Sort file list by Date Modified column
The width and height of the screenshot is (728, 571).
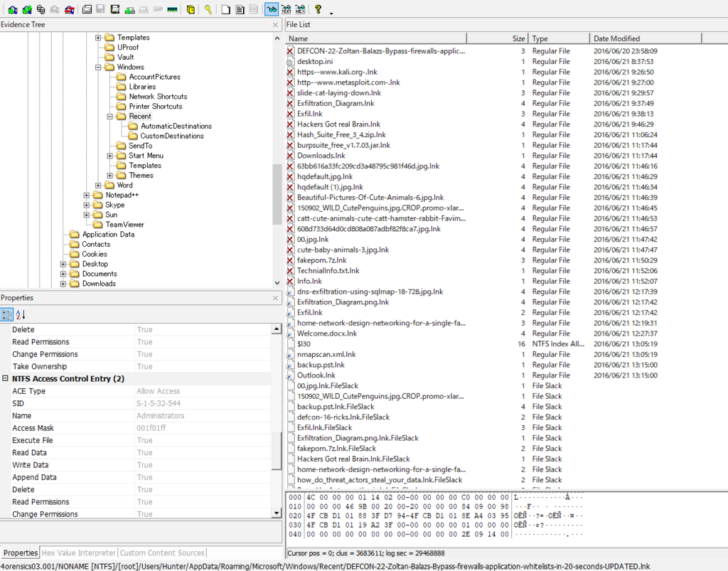pyautogui.click(x=646, y=38)
